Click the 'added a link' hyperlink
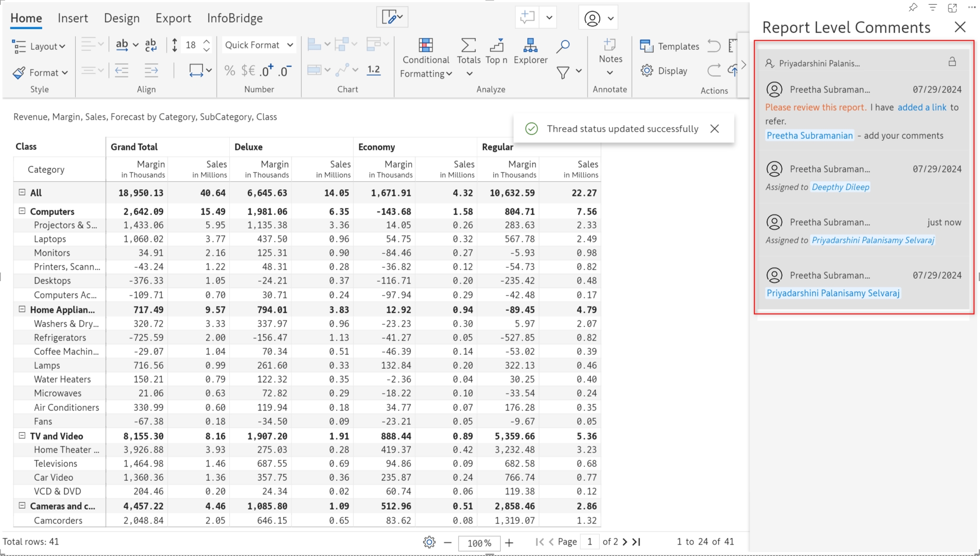 tap(922, 107)
